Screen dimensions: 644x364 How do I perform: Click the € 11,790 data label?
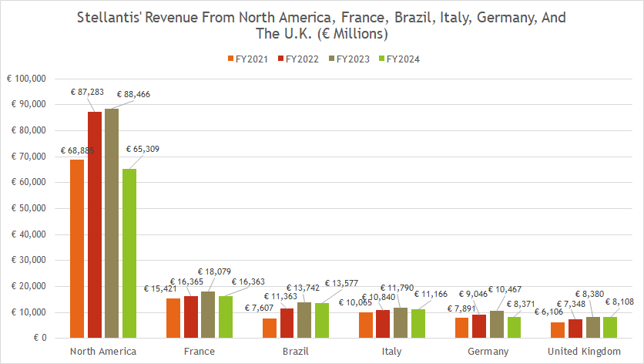point(397,288)
